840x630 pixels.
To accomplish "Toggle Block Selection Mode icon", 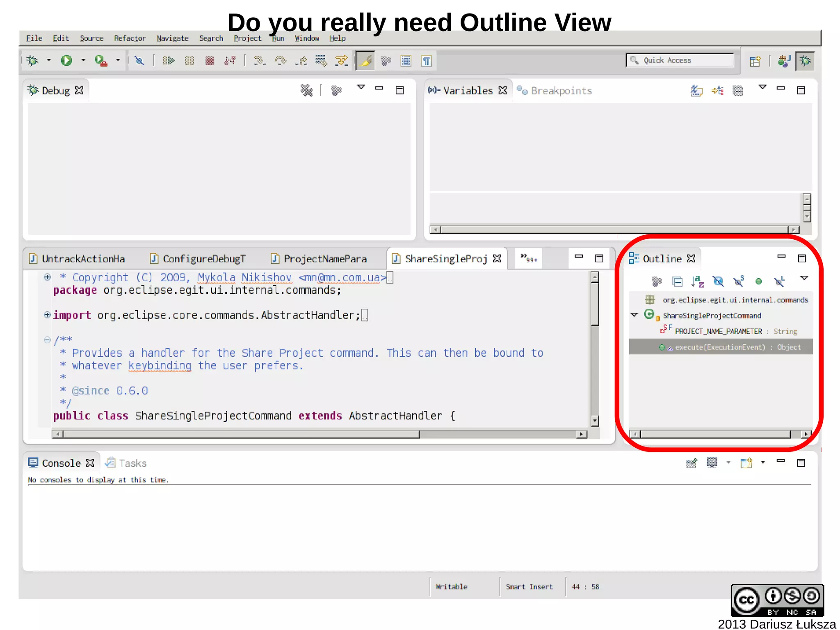I will click(406, 61).
